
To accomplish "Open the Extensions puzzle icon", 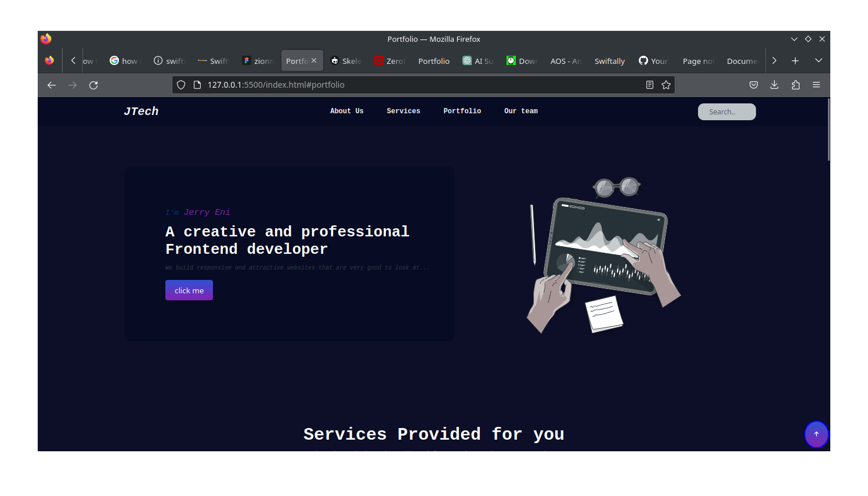I will click(795, 85).
